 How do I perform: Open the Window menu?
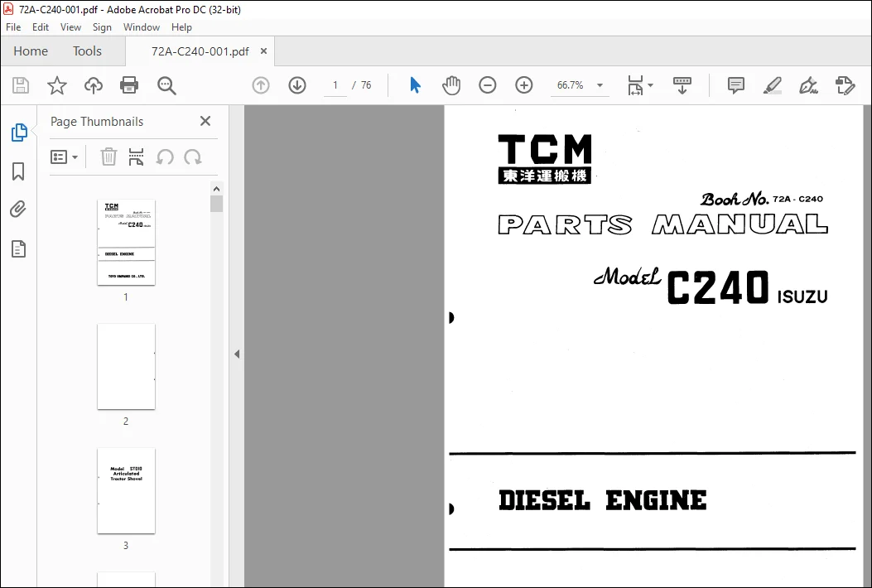(x=142, y=27)
